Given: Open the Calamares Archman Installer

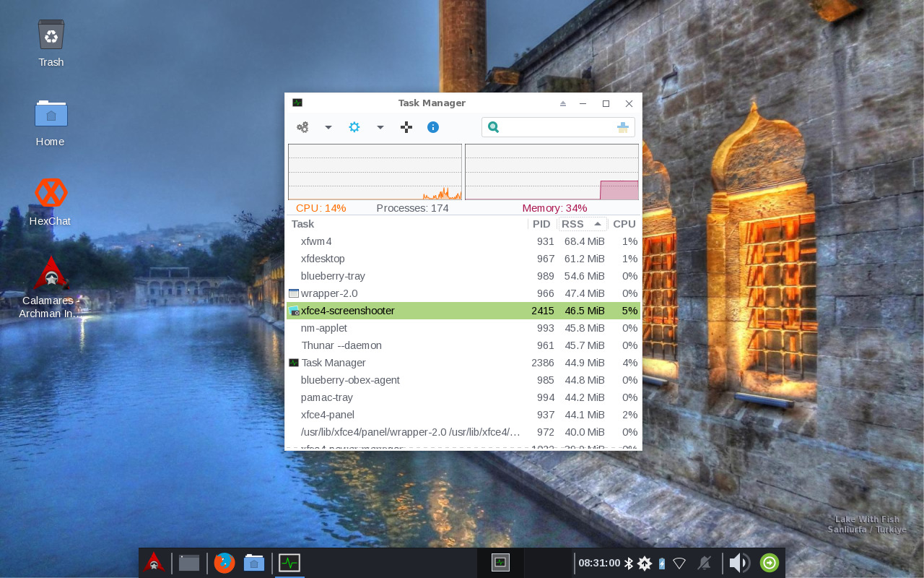Looking at the screenshot, I should [51, 275].
